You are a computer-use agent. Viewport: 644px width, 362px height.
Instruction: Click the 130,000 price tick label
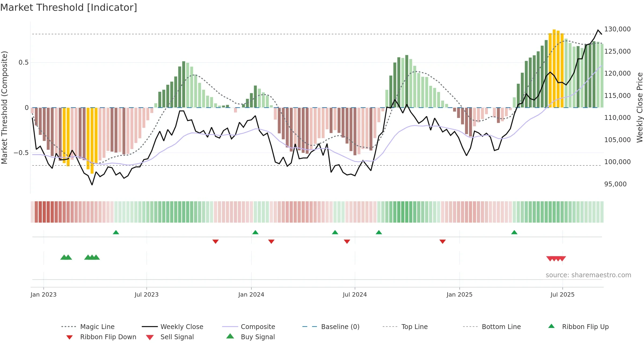617,29
